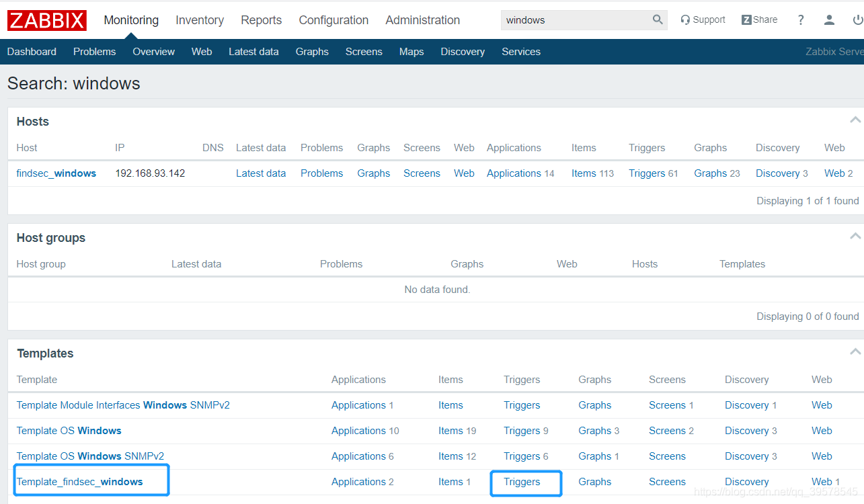
Task: Click the No data found. text
Action: [x=437, y=290]
